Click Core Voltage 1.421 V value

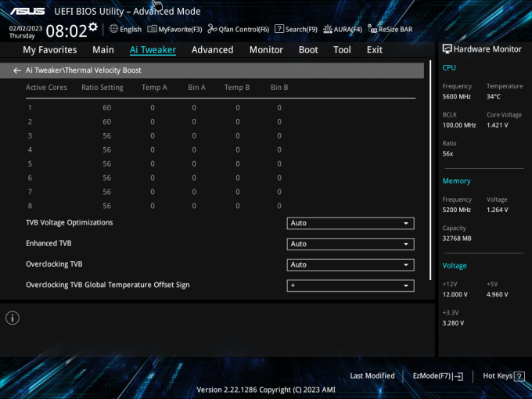[497, 125]
